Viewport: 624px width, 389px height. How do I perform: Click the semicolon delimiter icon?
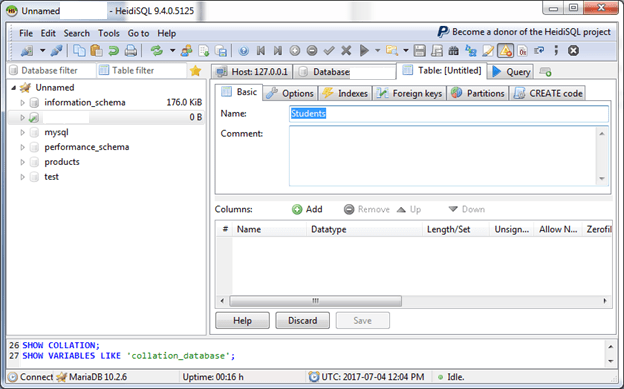coord(556,51)
